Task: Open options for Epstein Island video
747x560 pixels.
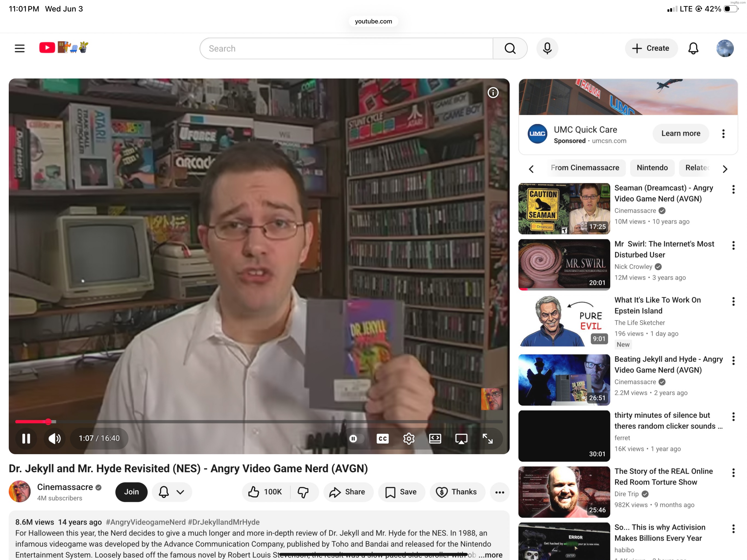Action: pyautogui.click(x=733, y=302)
